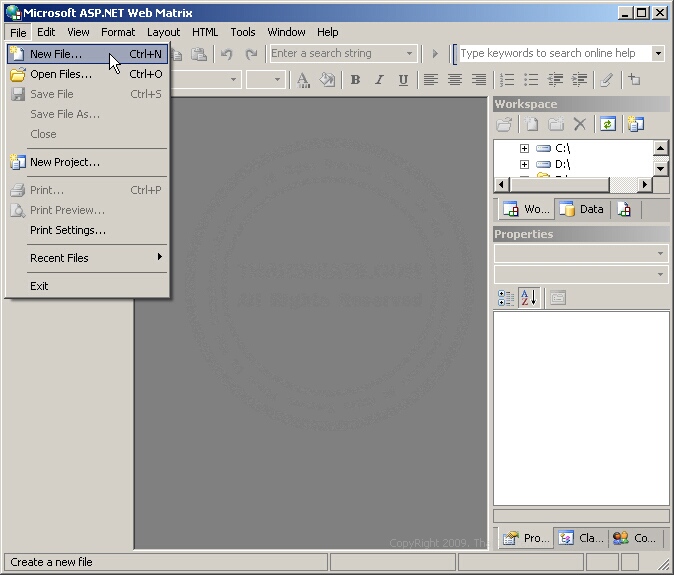Apply ordered numbered list
The image size is (674, 575).
[507, 80]
